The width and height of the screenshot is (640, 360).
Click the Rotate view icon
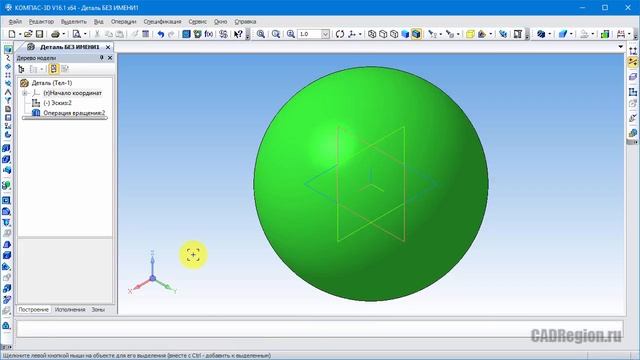(340, 34)
